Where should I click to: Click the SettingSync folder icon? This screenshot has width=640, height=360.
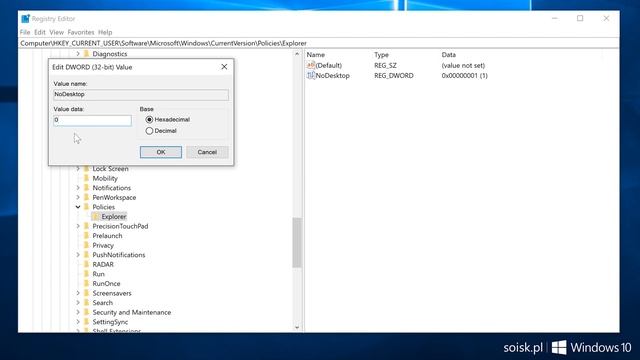[87, 322]
